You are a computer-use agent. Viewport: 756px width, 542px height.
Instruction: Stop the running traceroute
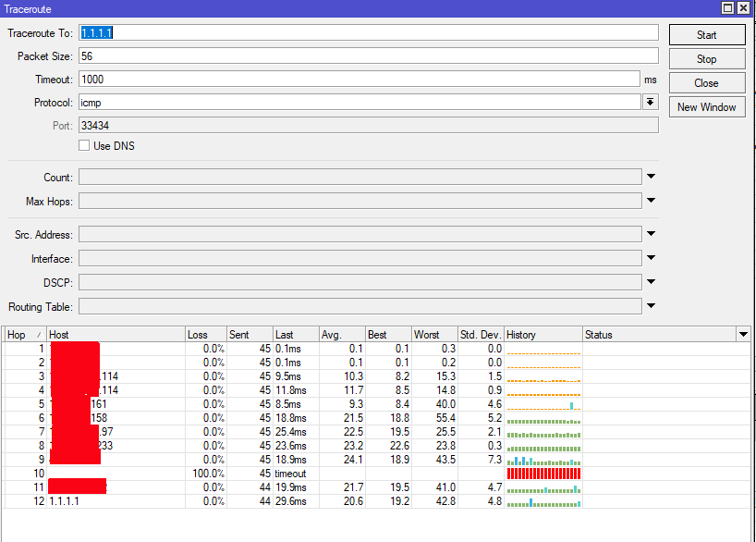(707, 59)
